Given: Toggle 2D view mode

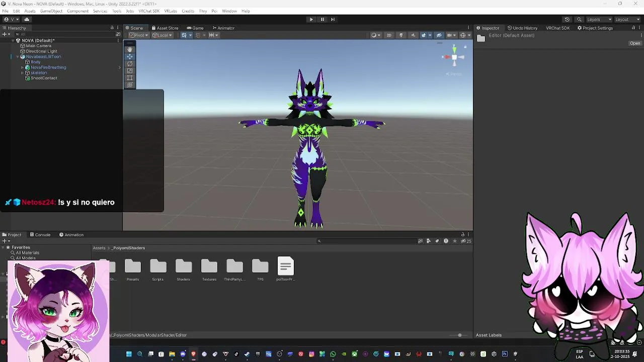Looking at the screenshot, I should (389, 35).
